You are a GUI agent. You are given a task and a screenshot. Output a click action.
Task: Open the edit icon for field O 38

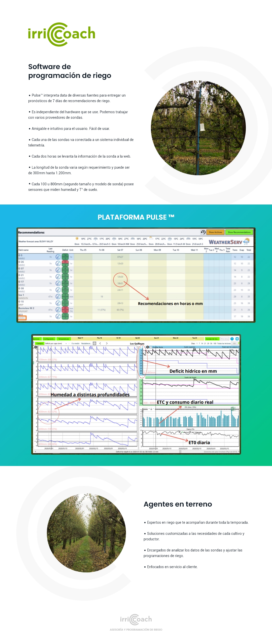click(58, 290)
